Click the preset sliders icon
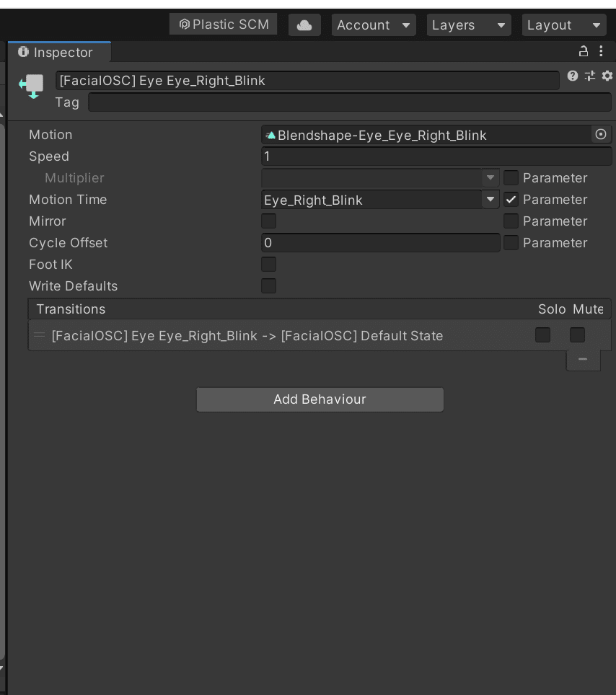Screen dimensions: 616x695 pyautogui.click(x=590, y=76)
